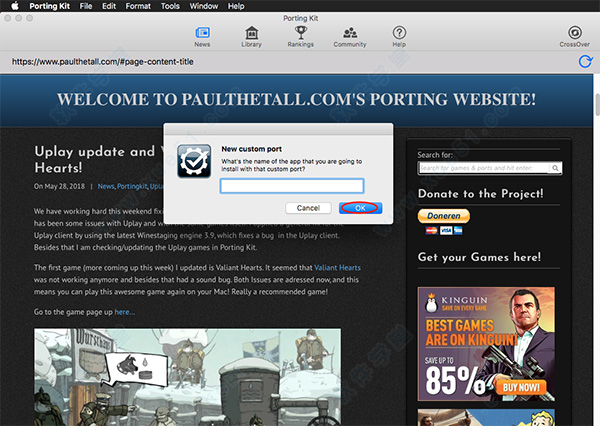
Task: Follow the 'here...' game page link
Action: 124,312
